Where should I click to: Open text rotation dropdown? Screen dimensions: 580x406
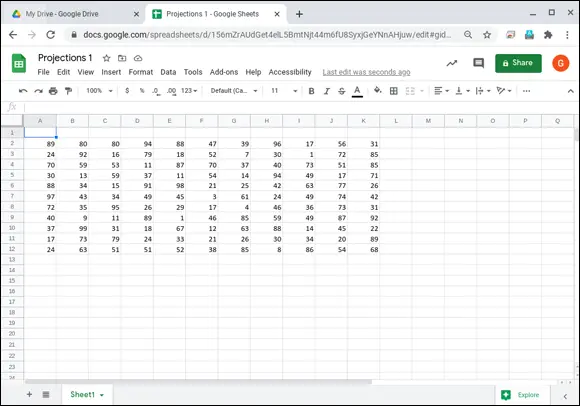pyautogui.click(x=504, y=91)
